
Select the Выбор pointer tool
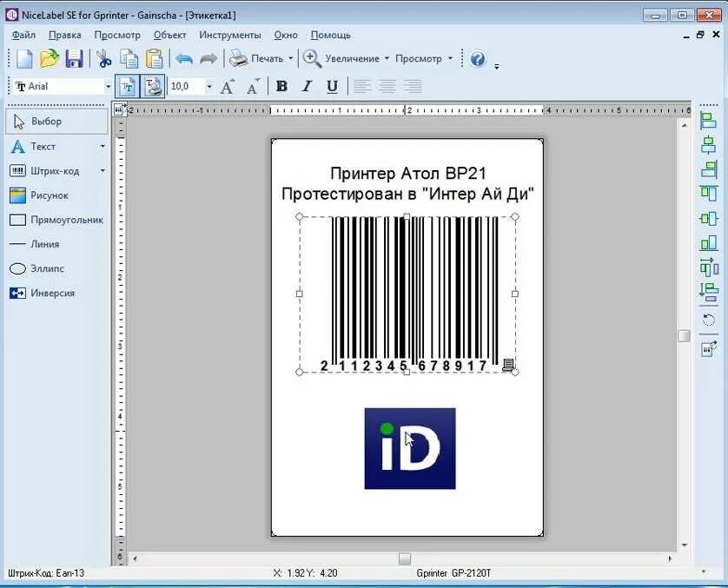coord(56,122)
